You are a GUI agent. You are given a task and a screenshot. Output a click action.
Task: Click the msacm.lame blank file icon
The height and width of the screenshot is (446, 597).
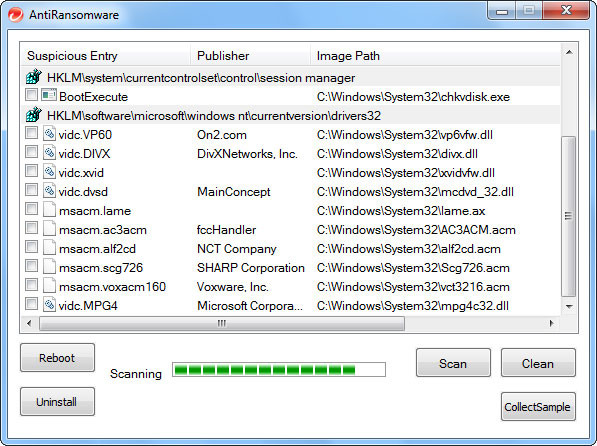[x=49, y=210]
